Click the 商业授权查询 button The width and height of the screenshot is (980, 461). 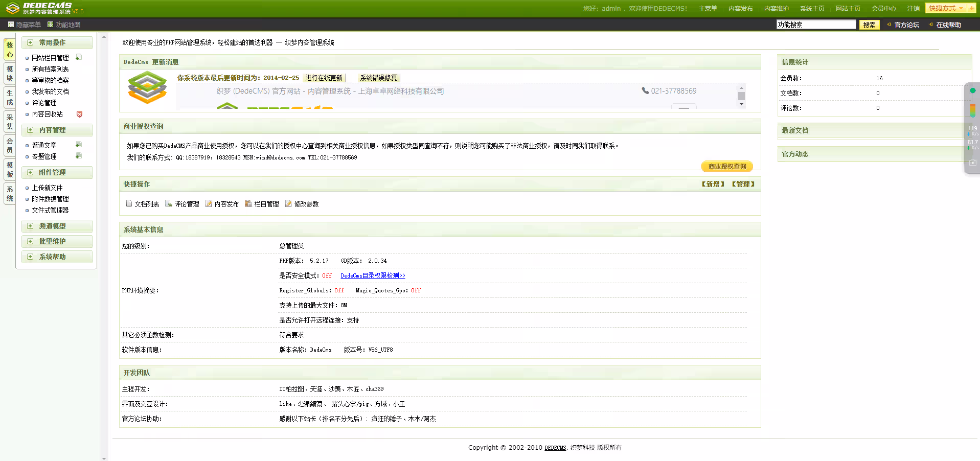click(726, 166)
